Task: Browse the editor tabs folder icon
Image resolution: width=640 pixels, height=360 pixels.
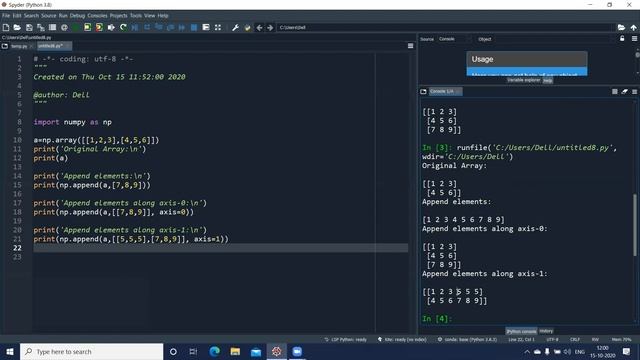Action: 5,46
